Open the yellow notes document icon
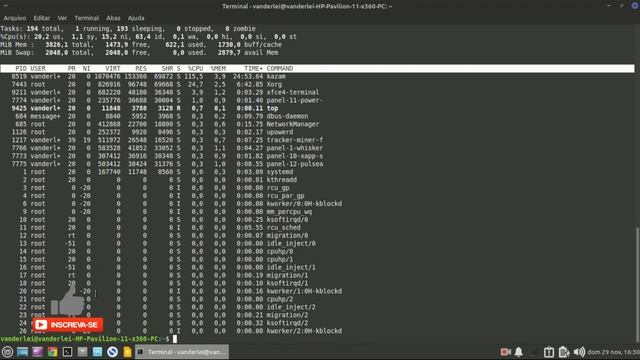The width and height of the screenshot is (640, 360). point(127,352)
